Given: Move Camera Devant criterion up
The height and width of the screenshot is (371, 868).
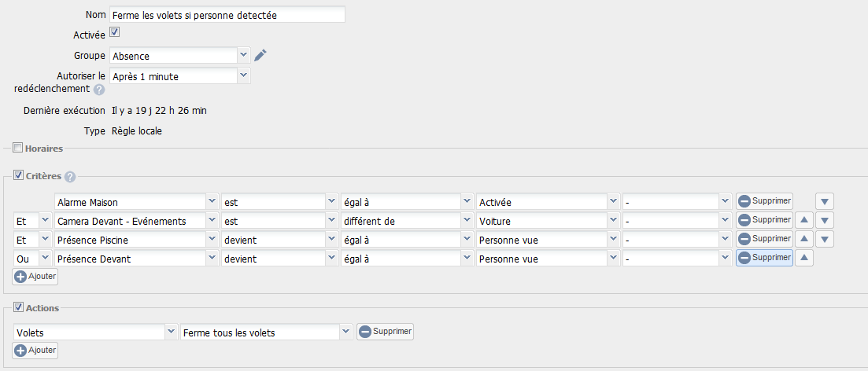Looking at the screenshot, I should tap(804, 221).
